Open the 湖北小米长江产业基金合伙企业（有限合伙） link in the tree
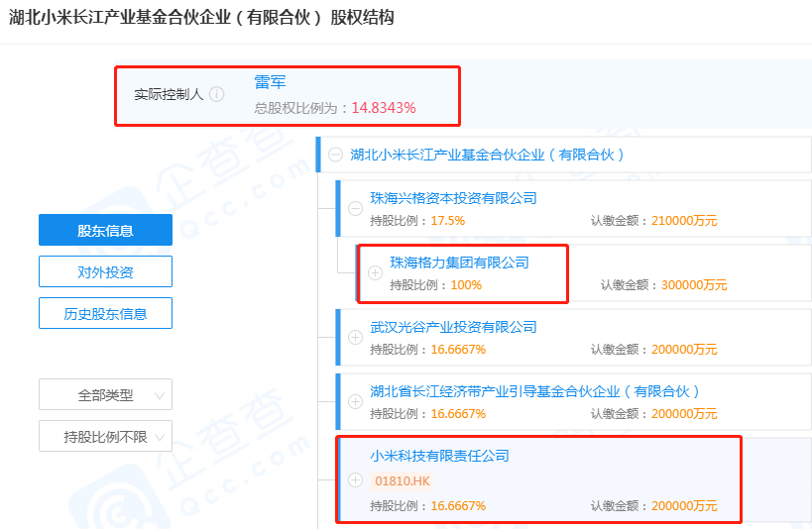The height and width of the screenshot is (529, 812). point(488,155)
